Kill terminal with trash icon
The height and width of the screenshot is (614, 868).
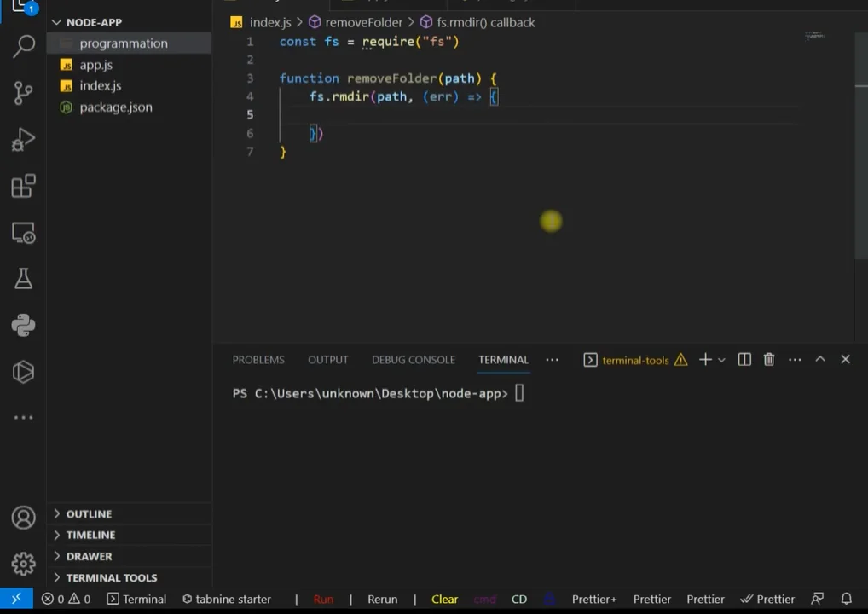pyautogui.click(x=769, y=360)
